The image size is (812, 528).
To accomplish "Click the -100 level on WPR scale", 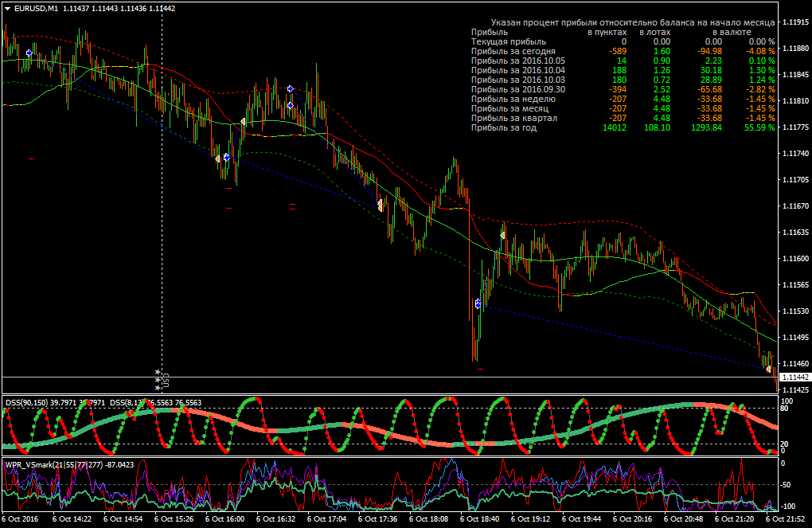I will pos(789,506).
